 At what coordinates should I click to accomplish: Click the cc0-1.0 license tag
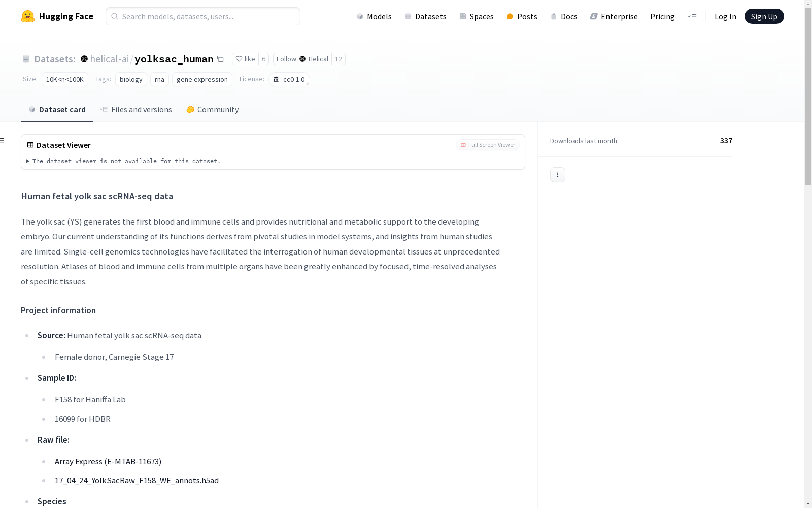point(289,79)
